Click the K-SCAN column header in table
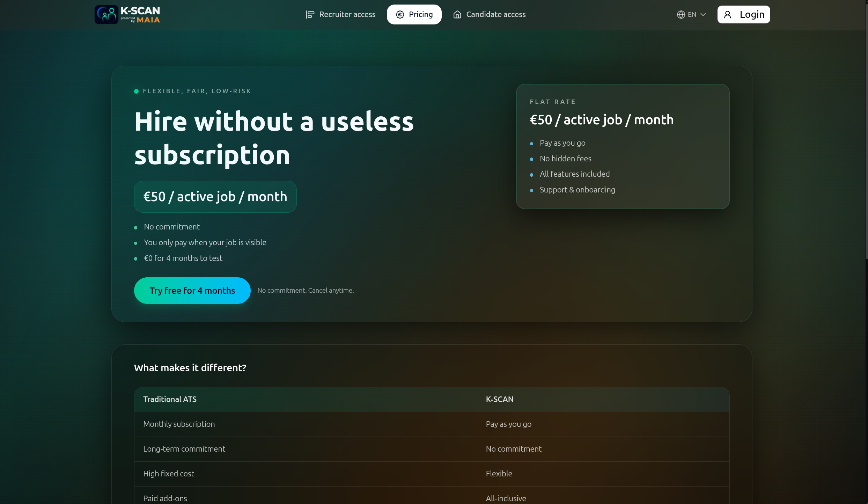This screenshot has height=504, width=868. pyautogui.click(x=499, y=400)
